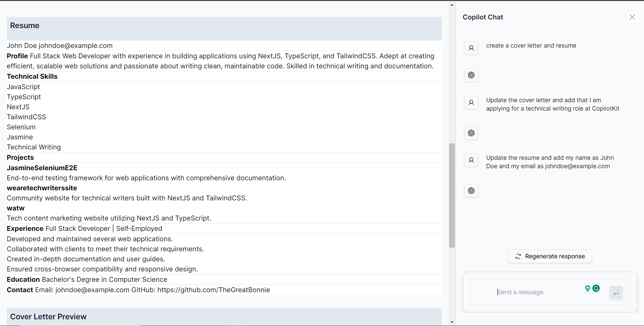The width and height of the screenshot is (644, 326).
Task: Click the user avatar beside the John Doe email message
Action: coord(471,160)
